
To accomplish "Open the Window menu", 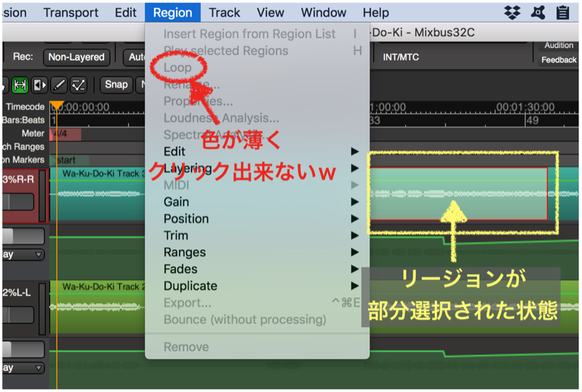I will (x=323, y=12).
